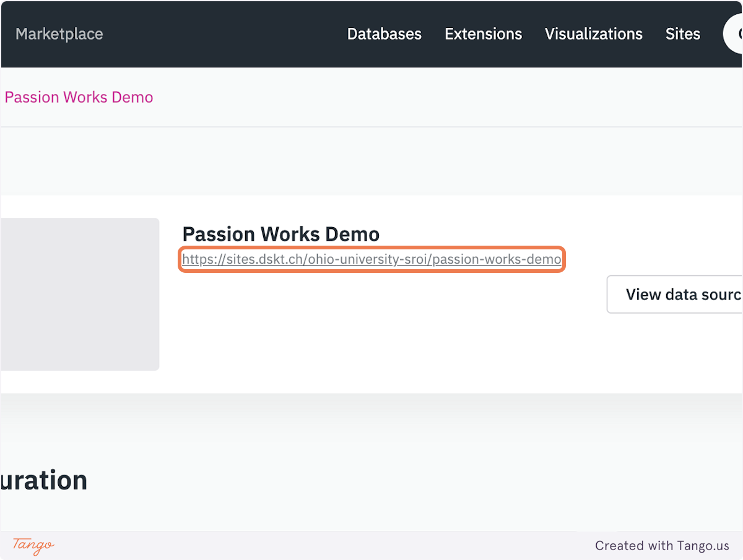
Task: Click the gray site thumbnail placeholder
Action: point(80,294)
